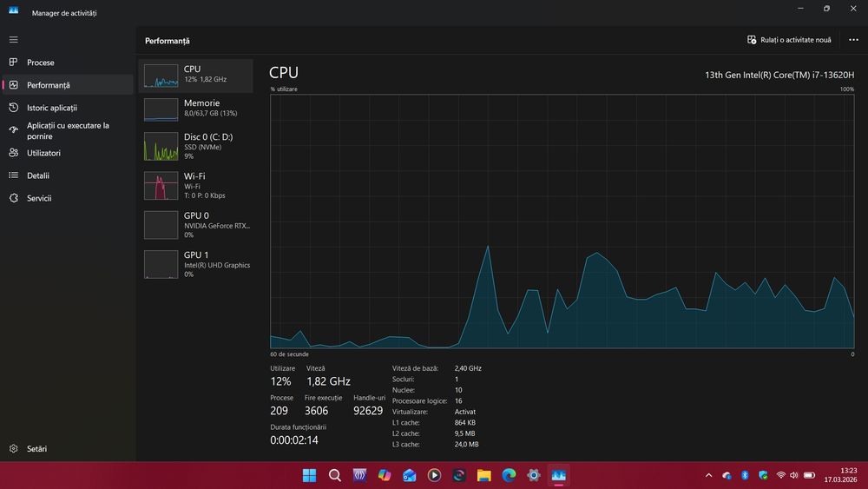Select Disc 0 (C: D:) entry
This screenshot has height=489, width=868.
pyautogui.click(x=195, y=146)
